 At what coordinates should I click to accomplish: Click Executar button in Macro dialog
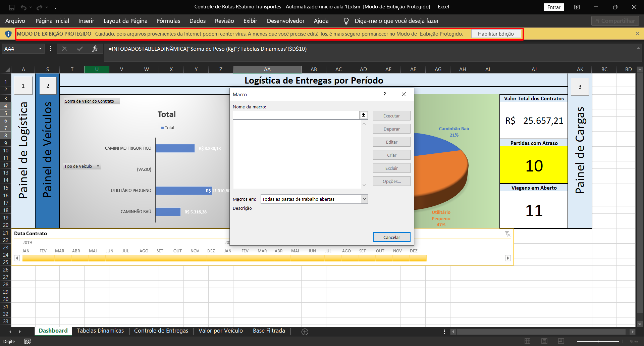click(391, 116)
